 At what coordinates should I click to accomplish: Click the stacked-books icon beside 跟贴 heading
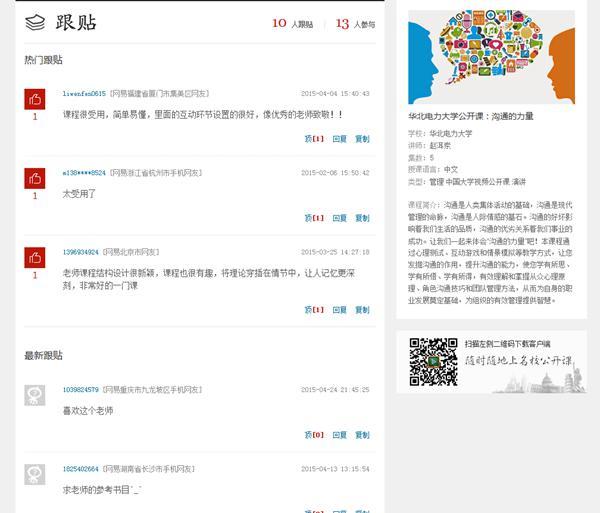coord(35,22)
